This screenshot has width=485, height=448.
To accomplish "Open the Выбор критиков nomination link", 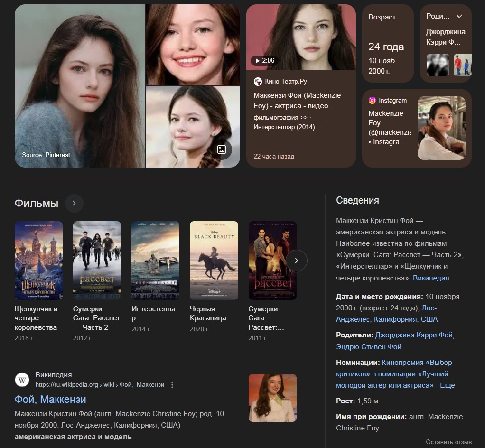I will pyautogui.click(x=394, y=374).
